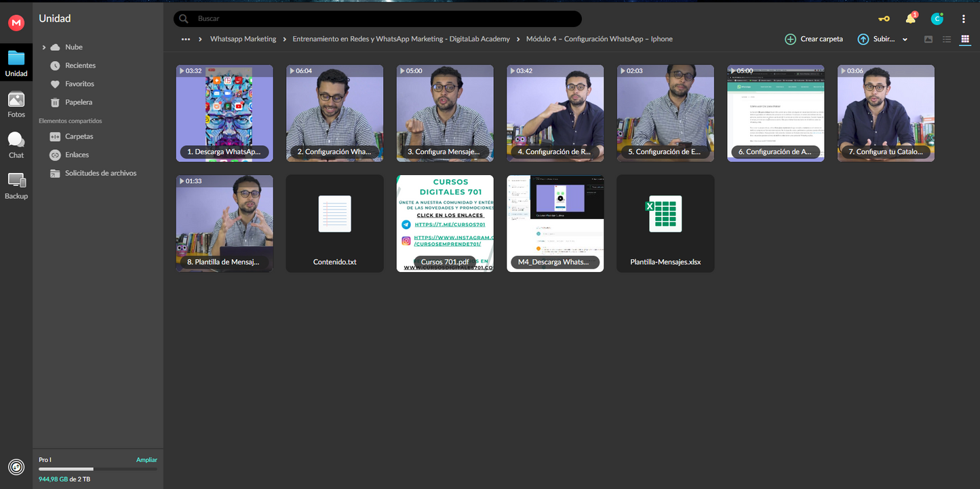Open the Backup section in sidebar
The height and width of the screenshot is (489, 980).
tap(16, 186)
